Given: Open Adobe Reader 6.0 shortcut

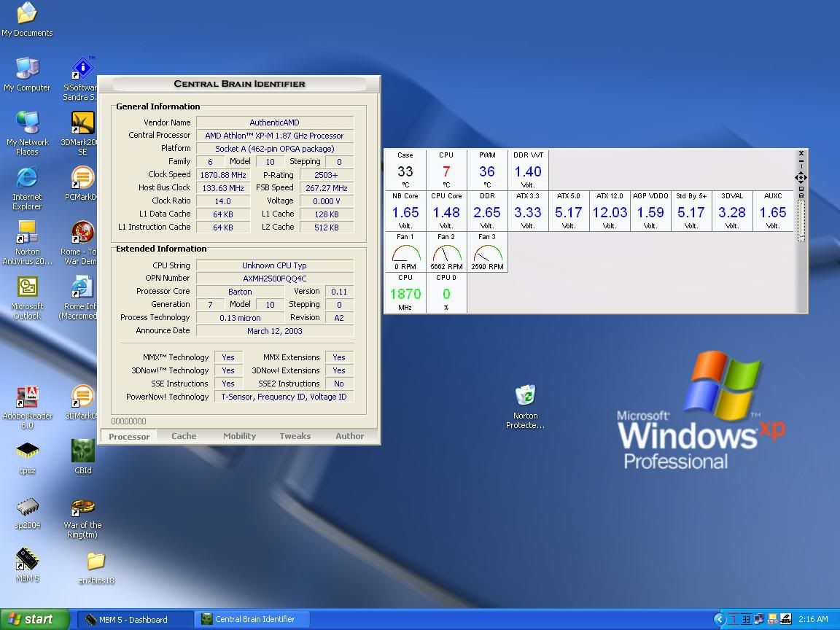Looking at the screenshot, I should pos(27,397).
